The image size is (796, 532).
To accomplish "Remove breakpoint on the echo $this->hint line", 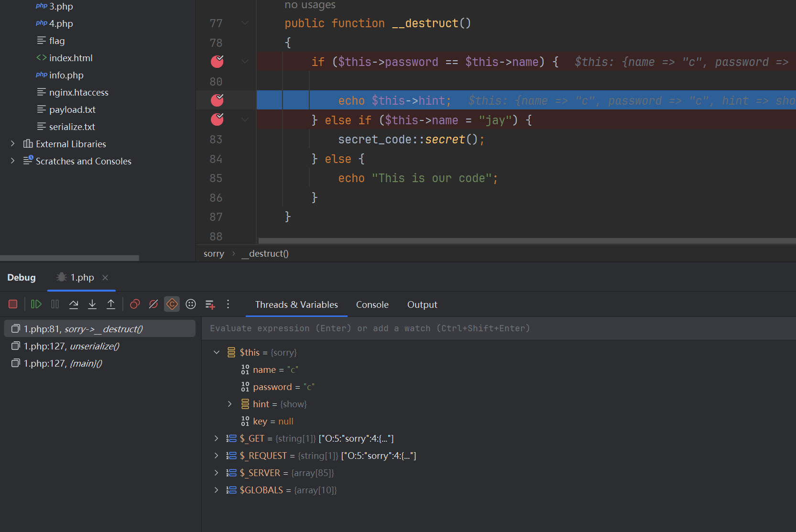I will pos(217,100).
